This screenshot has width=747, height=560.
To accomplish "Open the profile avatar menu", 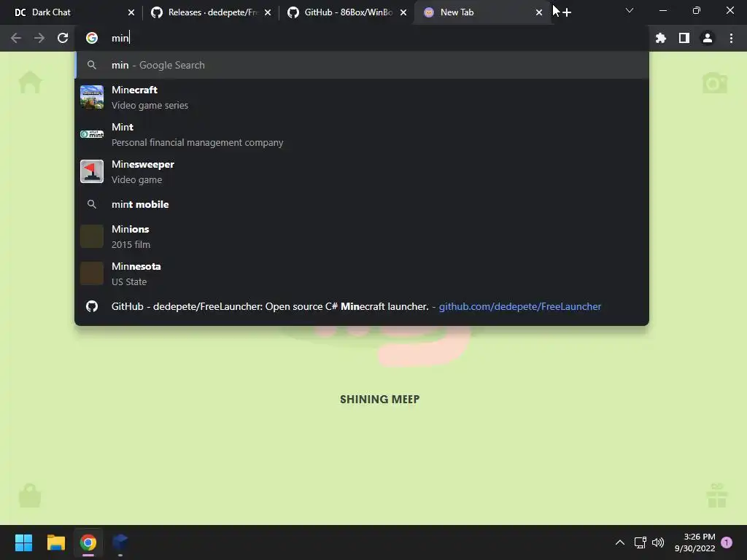I will tap(708, 38).
